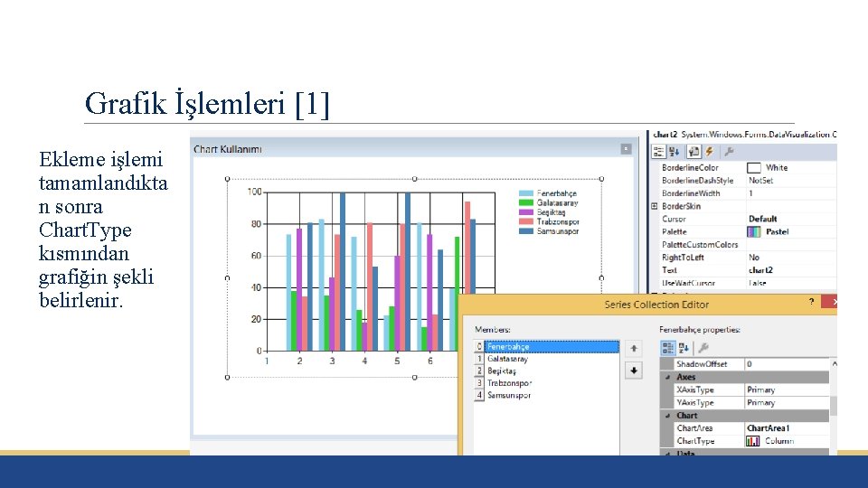The width and height of the screenshot is (868, 488).
Task: Click the BorderlineWidth value 1
Action: tap(792, 193)
